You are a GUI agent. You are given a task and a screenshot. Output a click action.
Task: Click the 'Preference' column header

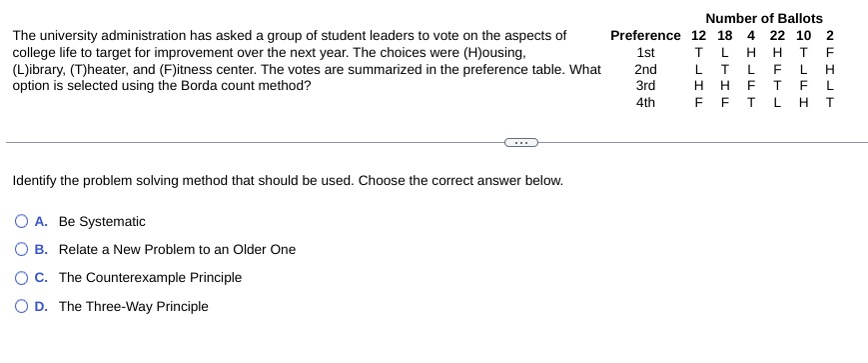645,35
